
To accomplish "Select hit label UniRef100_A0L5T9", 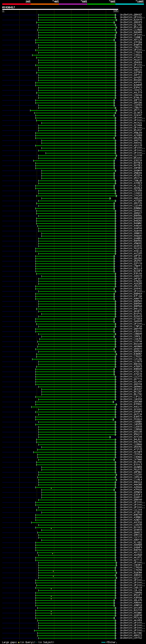I will click(x=131, y=93).
